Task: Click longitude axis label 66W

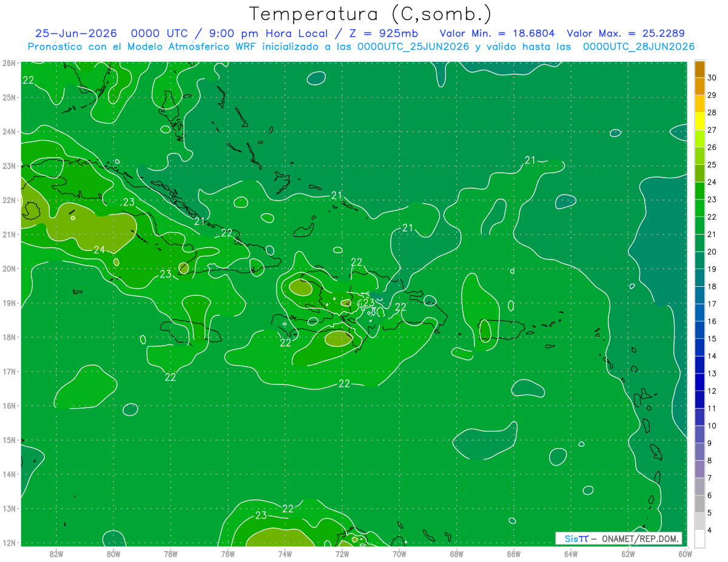Action: (513, 554)
